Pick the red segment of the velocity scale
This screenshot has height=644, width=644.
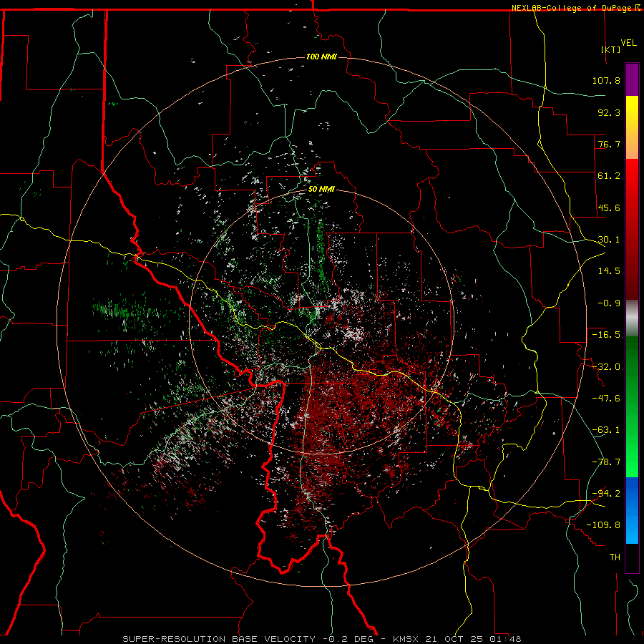tap(632, 229)
